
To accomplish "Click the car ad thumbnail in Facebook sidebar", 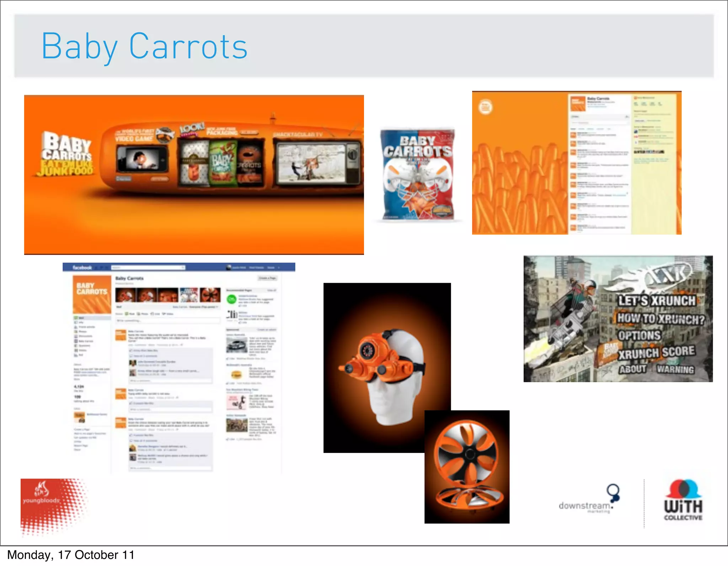I will (237, 345).
